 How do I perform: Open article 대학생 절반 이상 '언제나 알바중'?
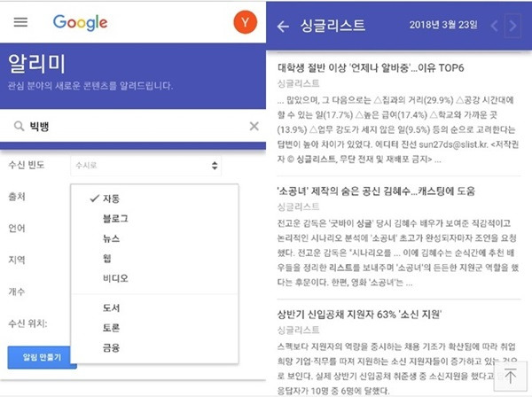click(x=371, y=68)
